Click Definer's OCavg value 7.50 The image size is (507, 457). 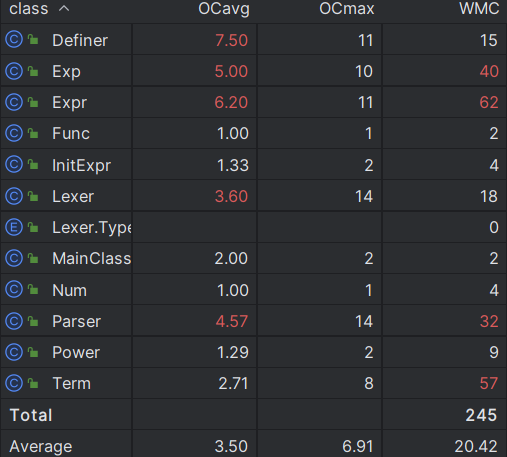pyautogui.click(x=231, y=40)
